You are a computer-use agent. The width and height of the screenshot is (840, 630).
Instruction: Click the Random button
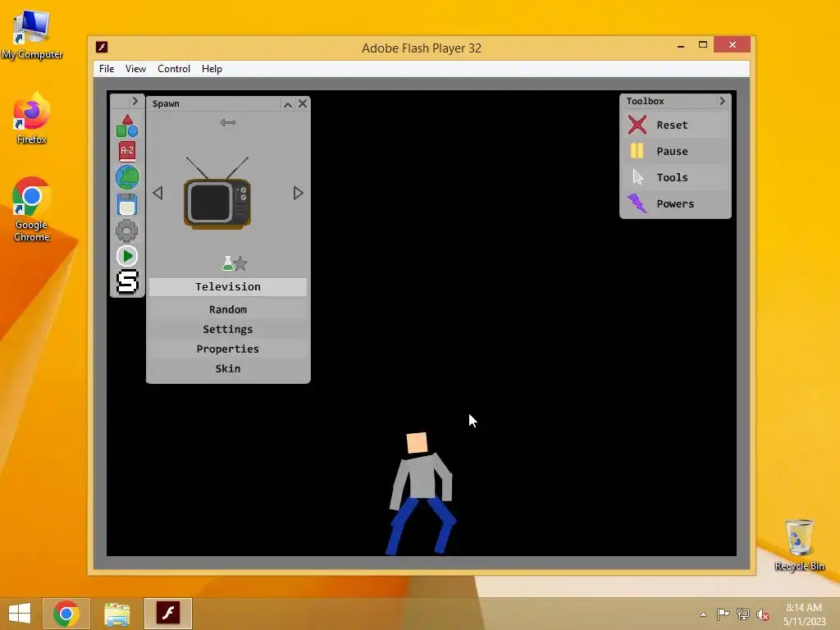228,309
